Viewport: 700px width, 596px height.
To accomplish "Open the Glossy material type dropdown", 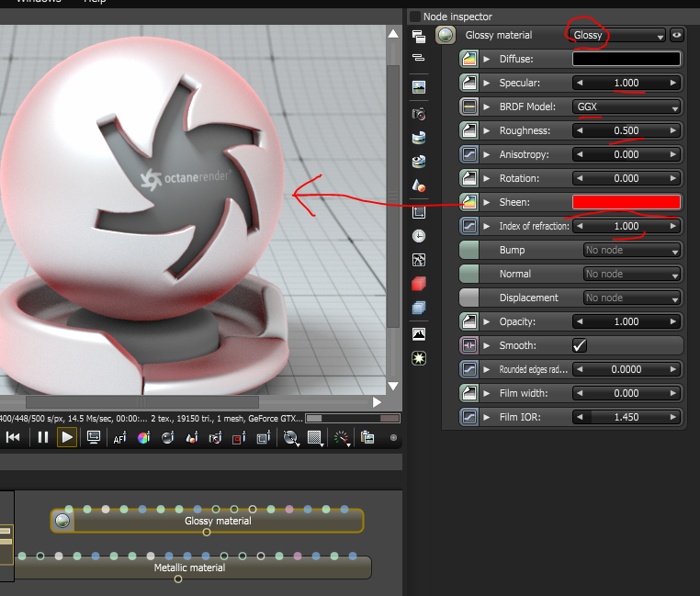I will [x=616, y=35].
